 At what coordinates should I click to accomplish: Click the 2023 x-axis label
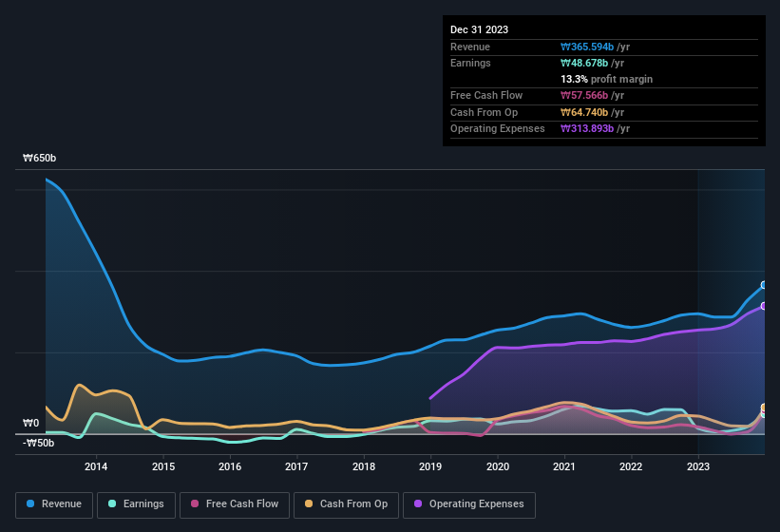(698, 466)
